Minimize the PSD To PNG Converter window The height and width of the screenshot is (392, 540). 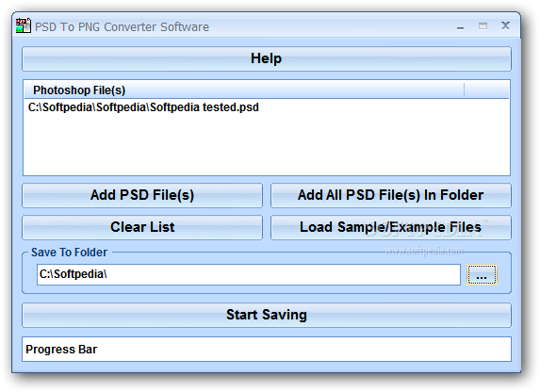click(x=460, y=26)
